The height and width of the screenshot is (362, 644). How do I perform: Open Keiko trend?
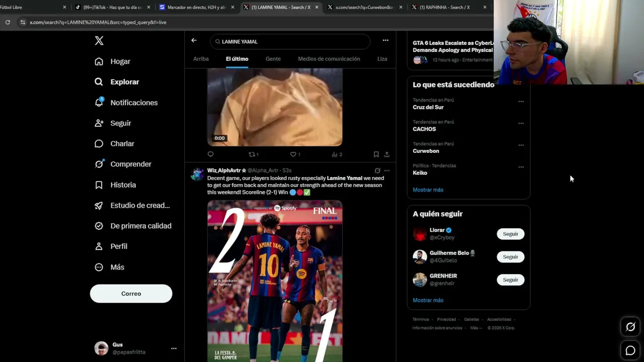click(420, 173)
